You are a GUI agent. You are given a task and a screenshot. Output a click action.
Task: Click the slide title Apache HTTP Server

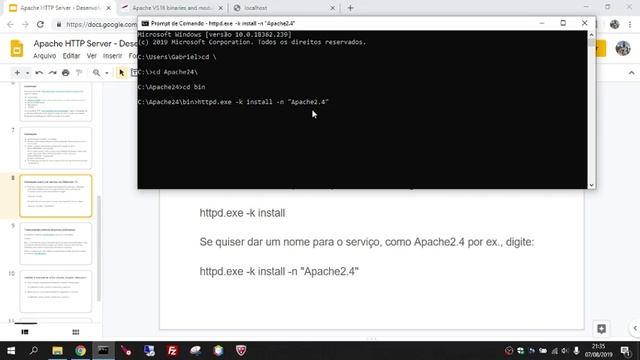pyautogui.click(x=85, y=43)
